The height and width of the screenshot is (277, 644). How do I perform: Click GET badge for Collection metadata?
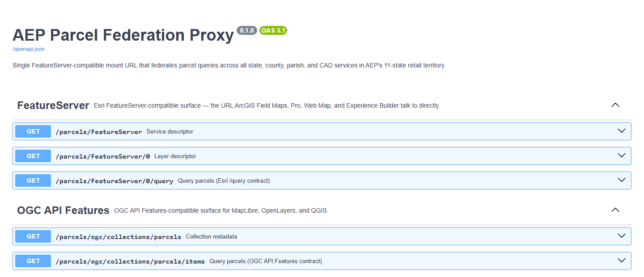[x=33, y=236]
